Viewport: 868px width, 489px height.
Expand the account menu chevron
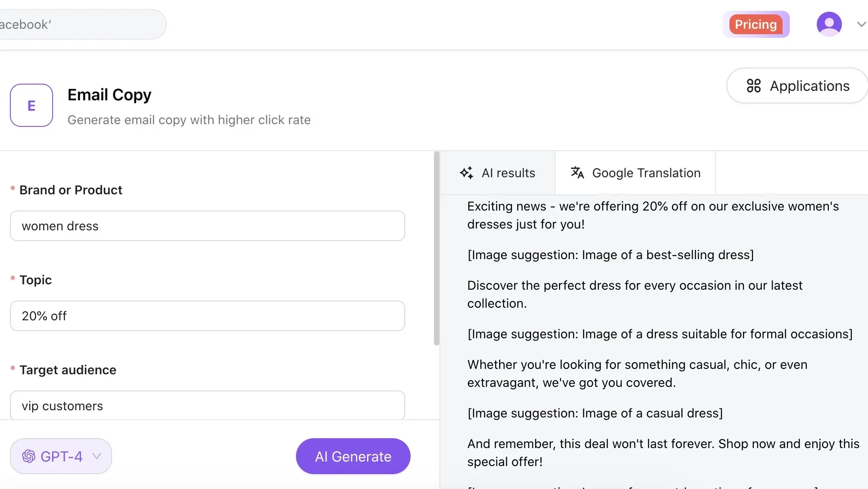(861, 24)
